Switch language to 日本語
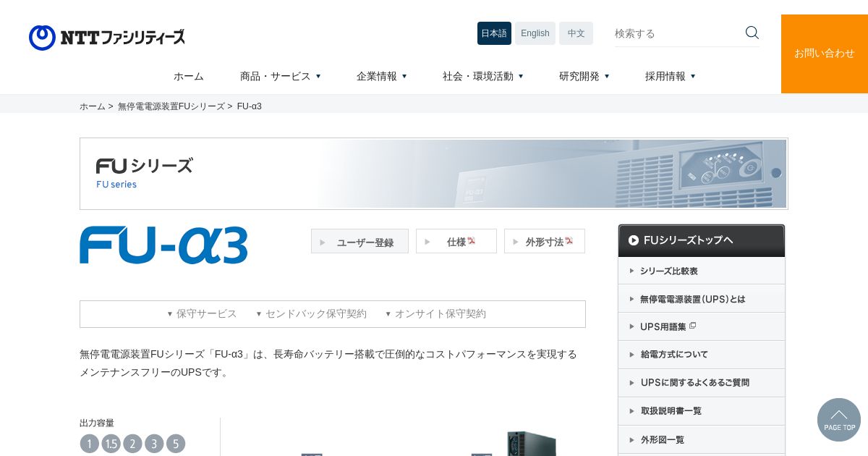The image size is (868, 456). (x=494, y=33)
